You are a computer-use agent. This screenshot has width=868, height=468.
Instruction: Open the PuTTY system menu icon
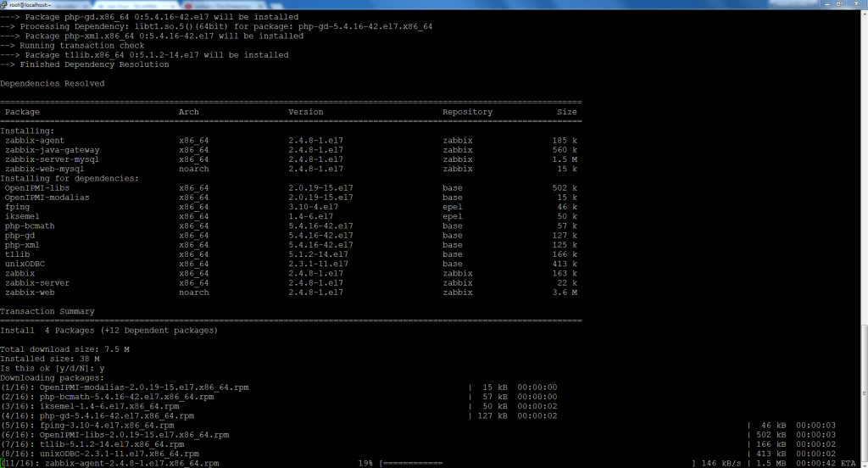[x=4, y=4]
